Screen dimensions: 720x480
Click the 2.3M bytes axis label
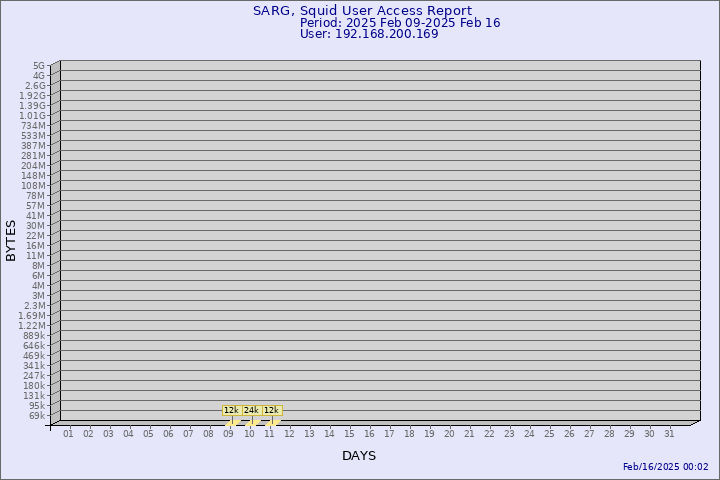pos(34,306)
